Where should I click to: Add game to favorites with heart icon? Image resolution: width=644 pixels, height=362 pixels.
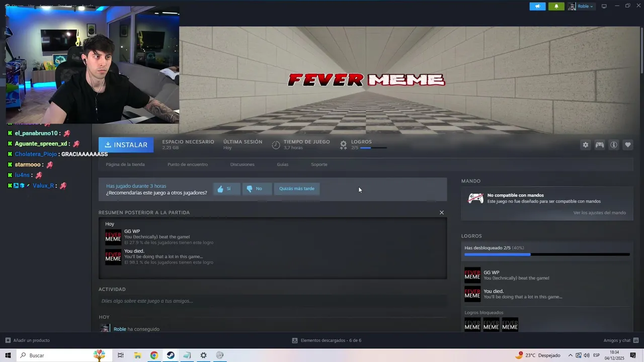[x=628, y=145]
